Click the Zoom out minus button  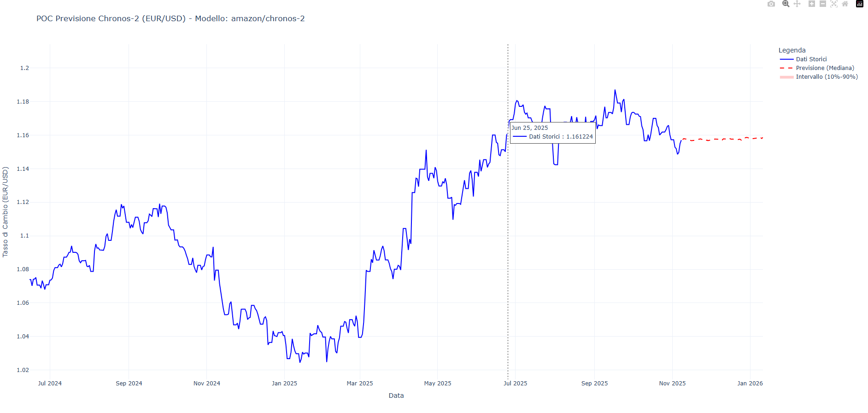coord(823,4)
